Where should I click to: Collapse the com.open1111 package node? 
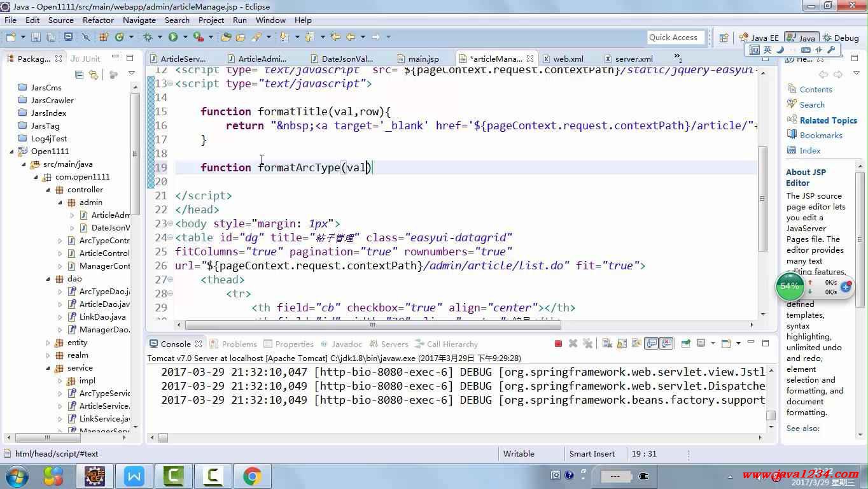pyautogui.click(x=36, y=177)
